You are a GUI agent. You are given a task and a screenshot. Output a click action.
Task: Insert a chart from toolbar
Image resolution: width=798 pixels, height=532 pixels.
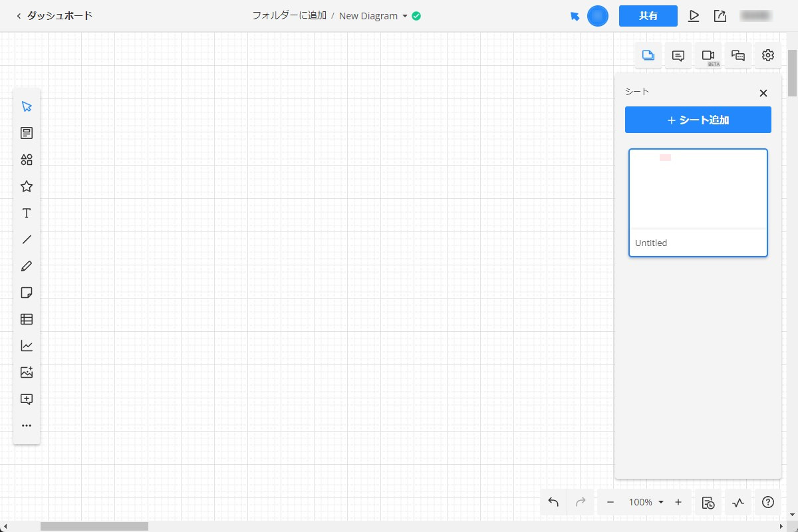tap(27, 346)
